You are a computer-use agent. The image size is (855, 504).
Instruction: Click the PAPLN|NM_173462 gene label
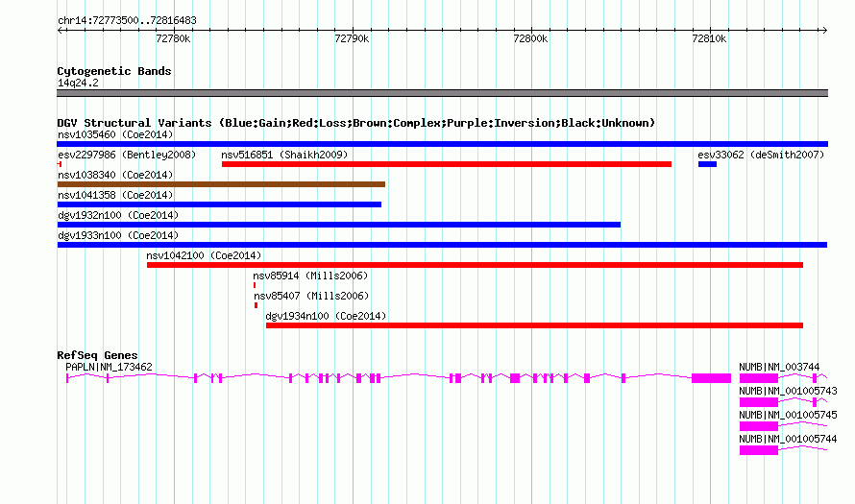[110, 368]
